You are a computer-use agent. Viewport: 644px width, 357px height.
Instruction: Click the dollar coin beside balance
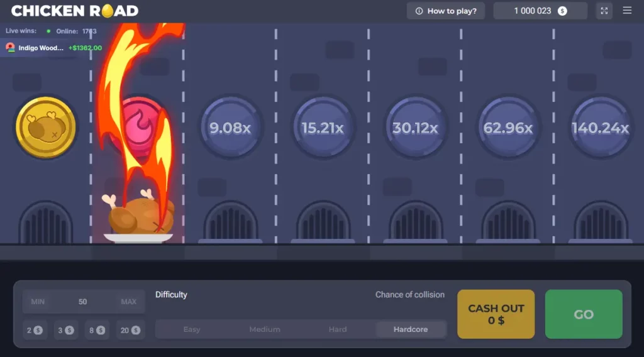click(x=562, y=11)
